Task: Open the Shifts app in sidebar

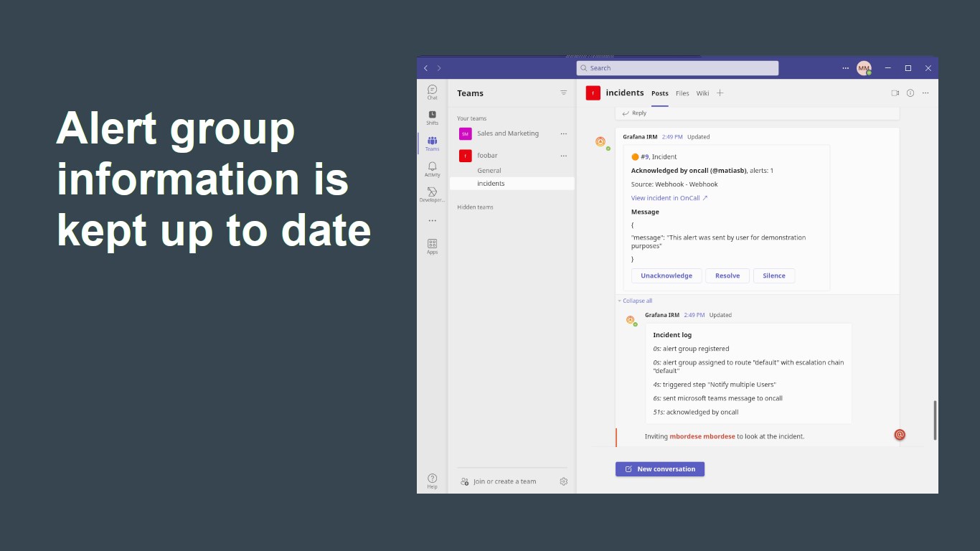Action: point(432,118)
